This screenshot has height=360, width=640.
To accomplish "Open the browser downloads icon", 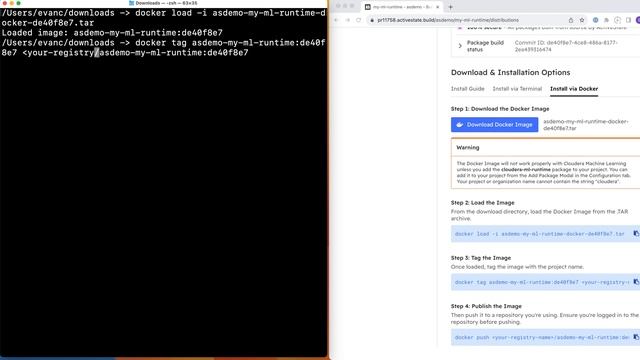I will [x=618, y=20].
